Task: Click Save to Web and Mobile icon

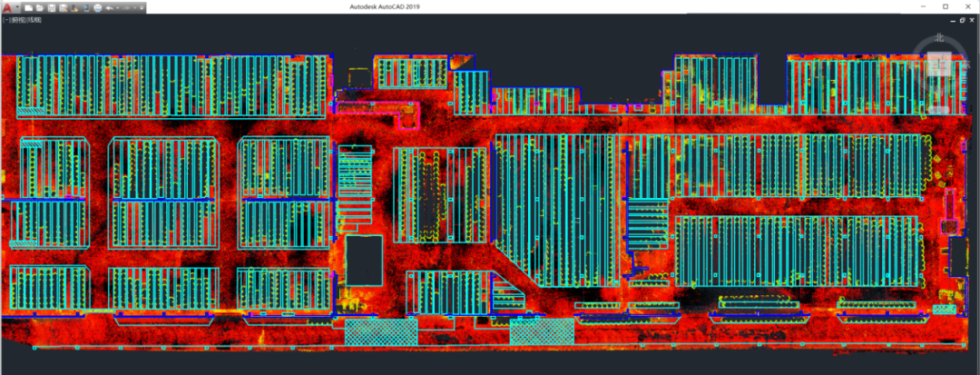Action: (86, 8)
